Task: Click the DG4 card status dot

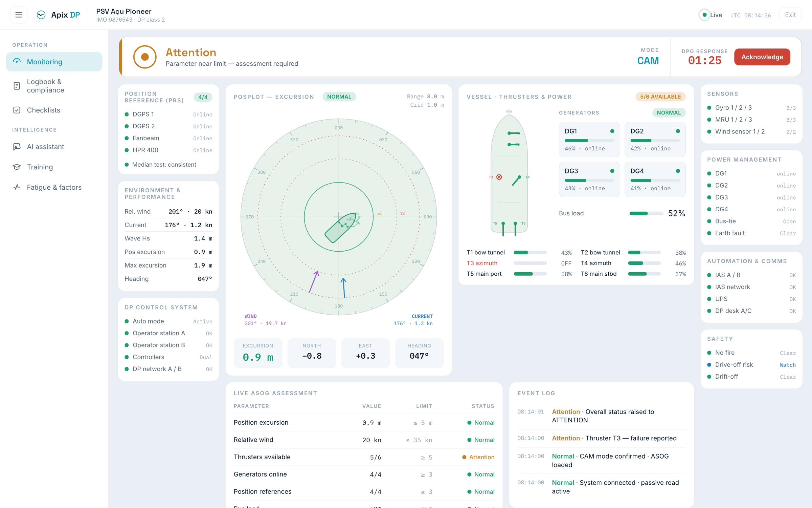Action: point(678,171)
